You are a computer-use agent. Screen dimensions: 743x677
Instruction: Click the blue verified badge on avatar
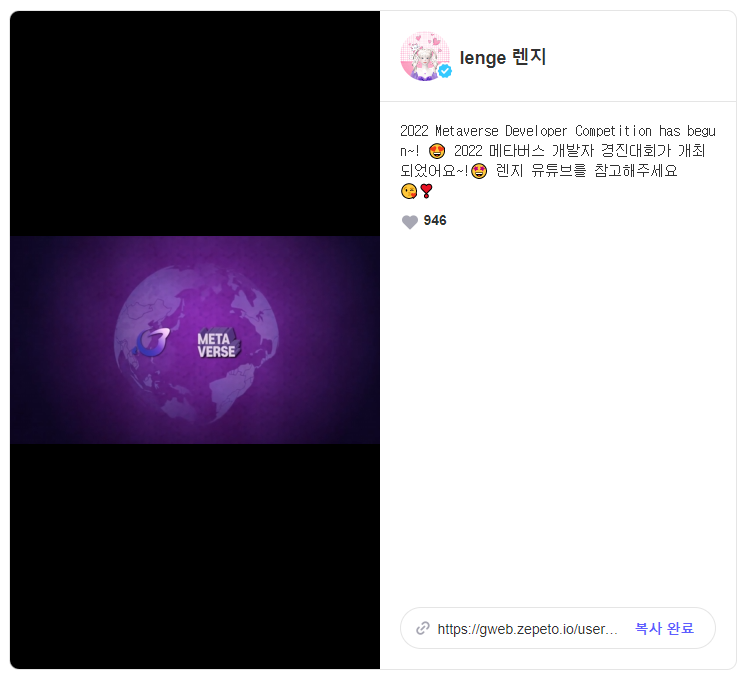[x=444, y=71]
